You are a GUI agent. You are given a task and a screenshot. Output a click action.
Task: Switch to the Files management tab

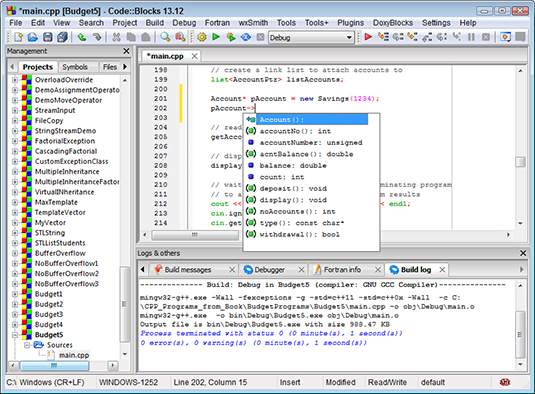[x=110, y=67]
